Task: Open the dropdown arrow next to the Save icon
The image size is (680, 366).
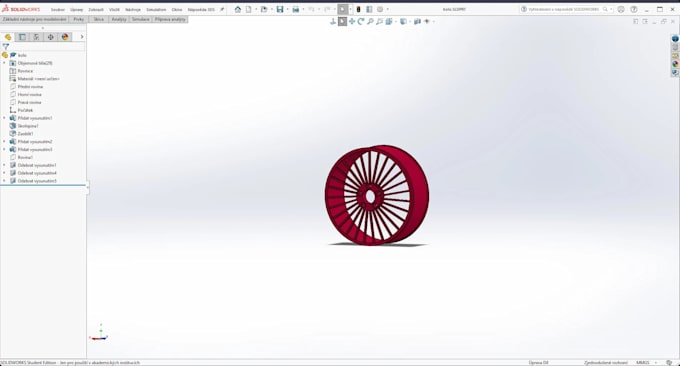Action: (287, 9)
